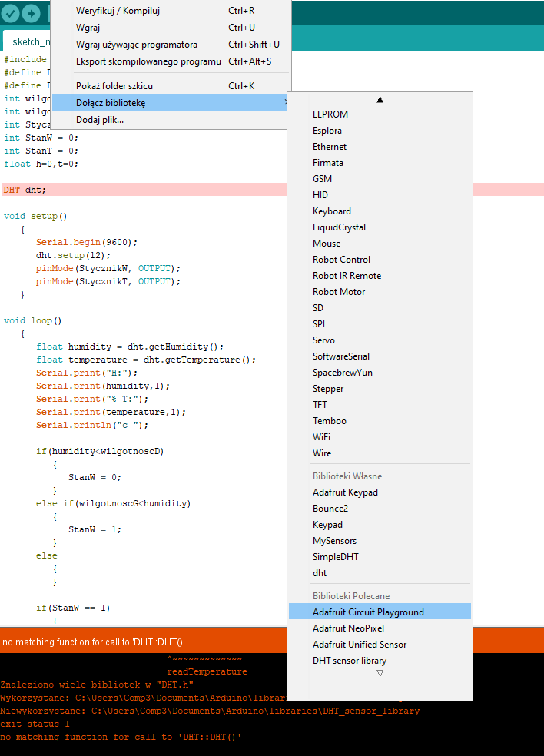Include the Robot IR Remote library
This screenshot has width=544, height=756.
point(380,276)
